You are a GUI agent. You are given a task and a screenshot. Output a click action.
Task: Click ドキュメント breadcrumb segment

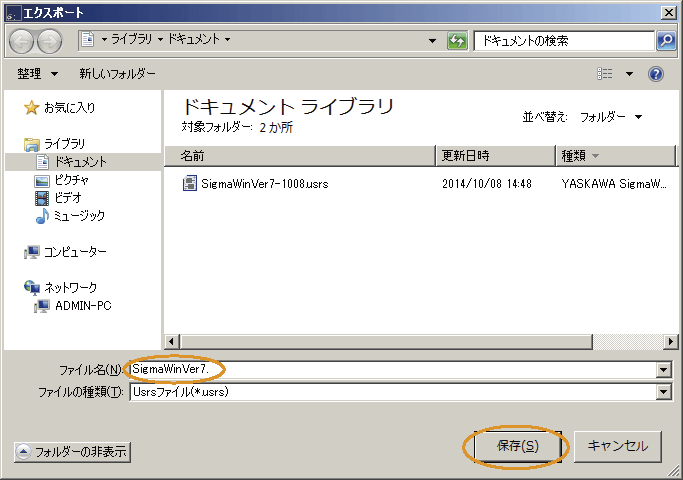click(x=194, y=40)
